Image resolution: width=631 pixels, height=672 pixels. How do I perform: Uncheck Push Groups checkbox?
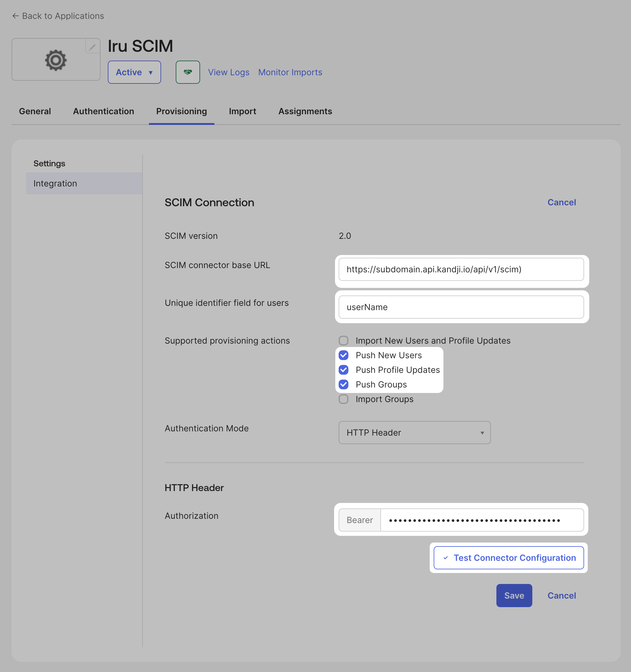(344, 384)
